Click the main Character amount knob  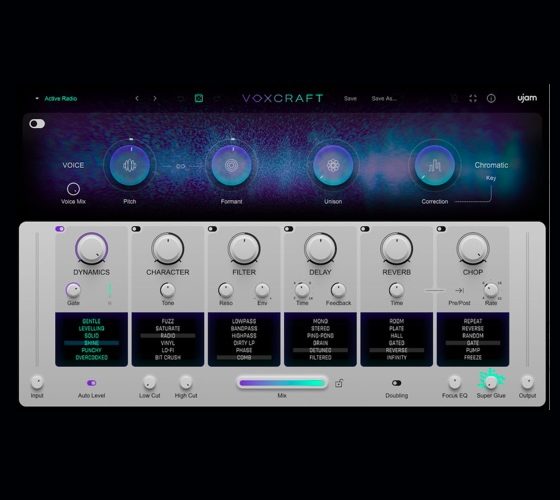click(x=168, y=249)
